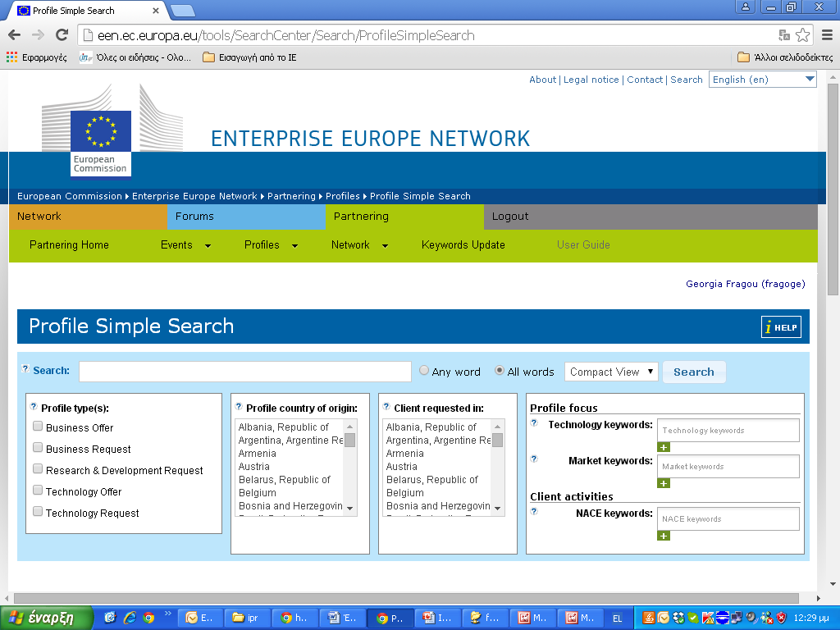This screenshot has width=840, height=630.
Task: Open the Windows έναρξη start menu
Action: 46,619
